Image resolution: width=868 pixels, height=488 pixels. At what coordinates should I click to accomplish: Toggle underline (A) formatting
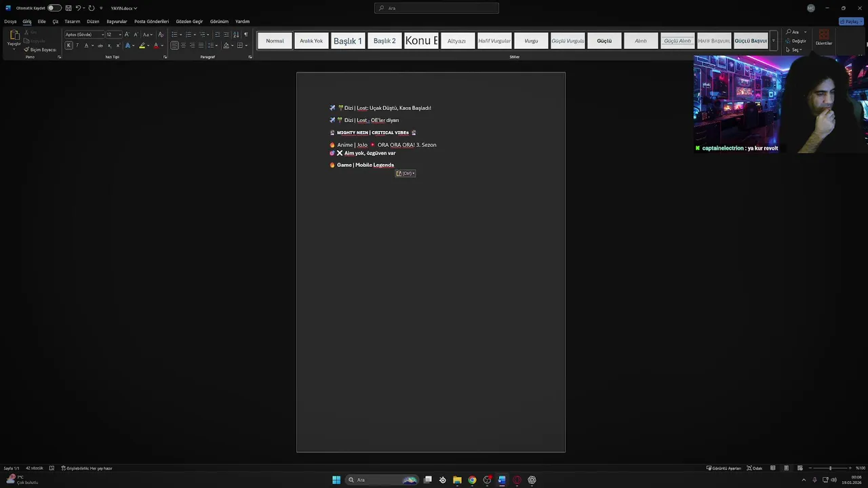[x=86, y=45]
